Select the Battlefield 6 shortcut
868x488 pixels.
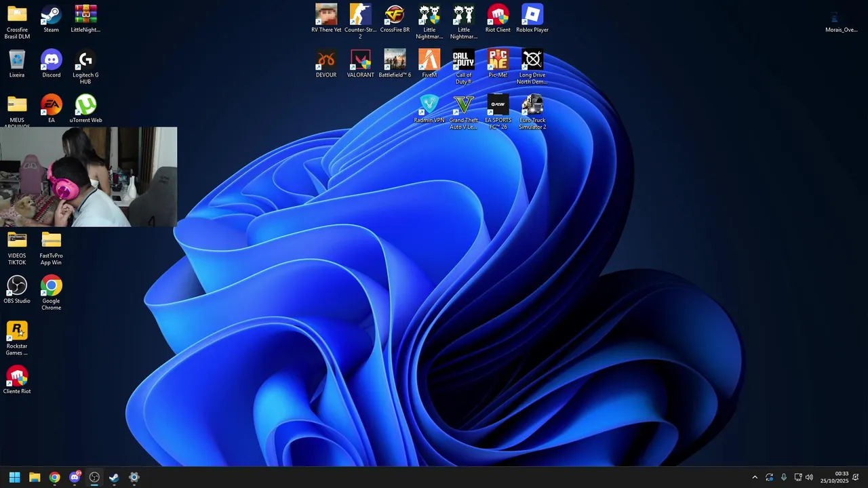[395, 64]
